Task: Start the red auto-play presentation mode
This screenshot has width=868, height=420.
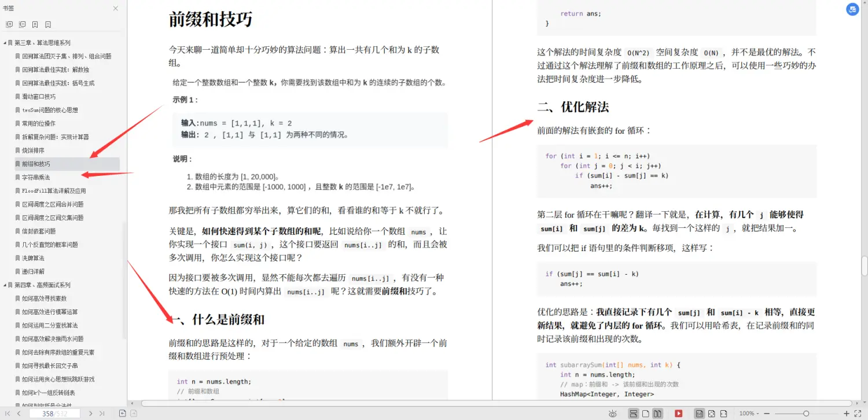Action: 678,413
